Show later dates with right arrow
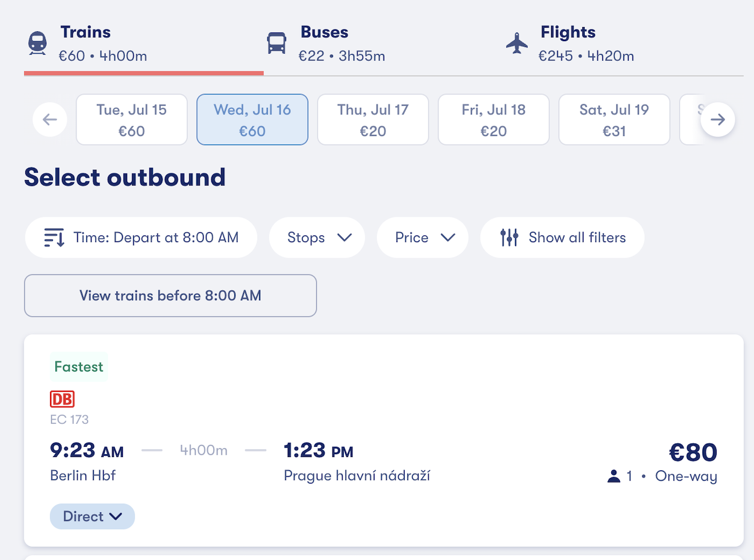754x560 pixels. pos(718,119)
